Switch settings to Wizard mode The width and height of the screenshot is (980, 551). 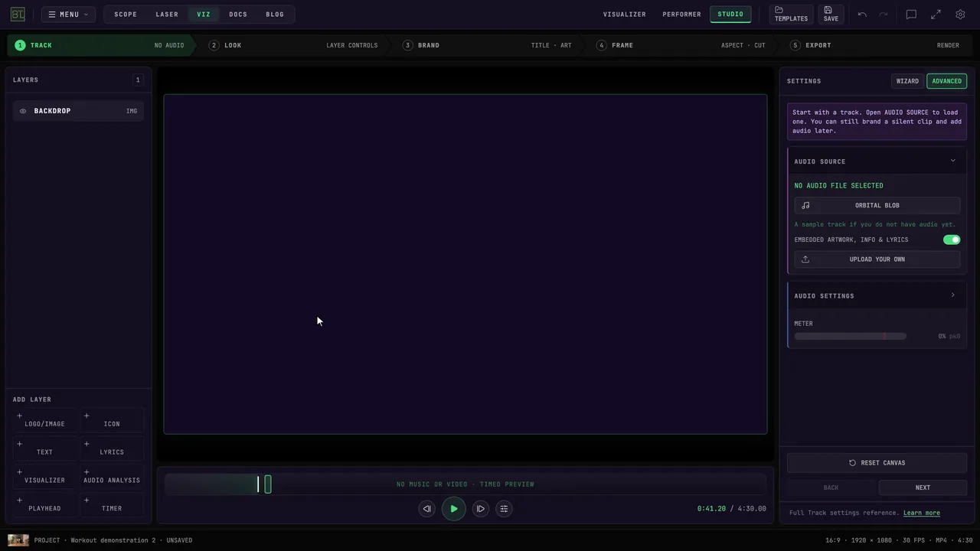[907, 81]
